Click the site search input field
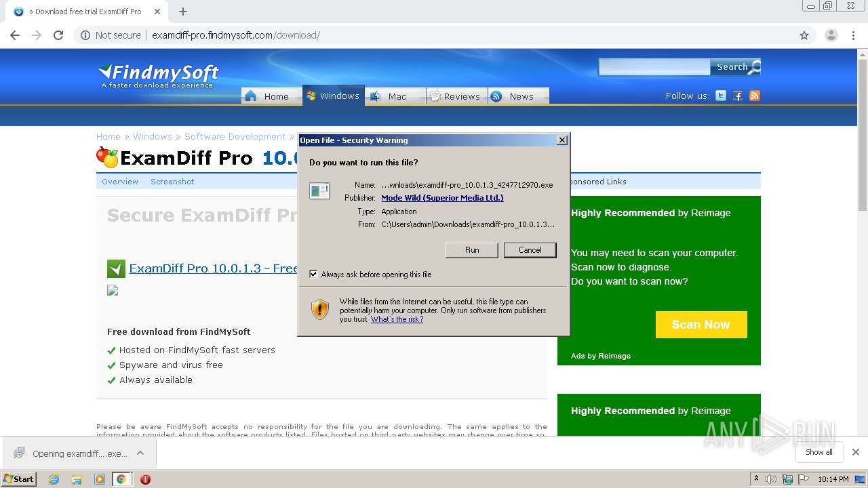This screenshot has height=488, width=868. 654,67
